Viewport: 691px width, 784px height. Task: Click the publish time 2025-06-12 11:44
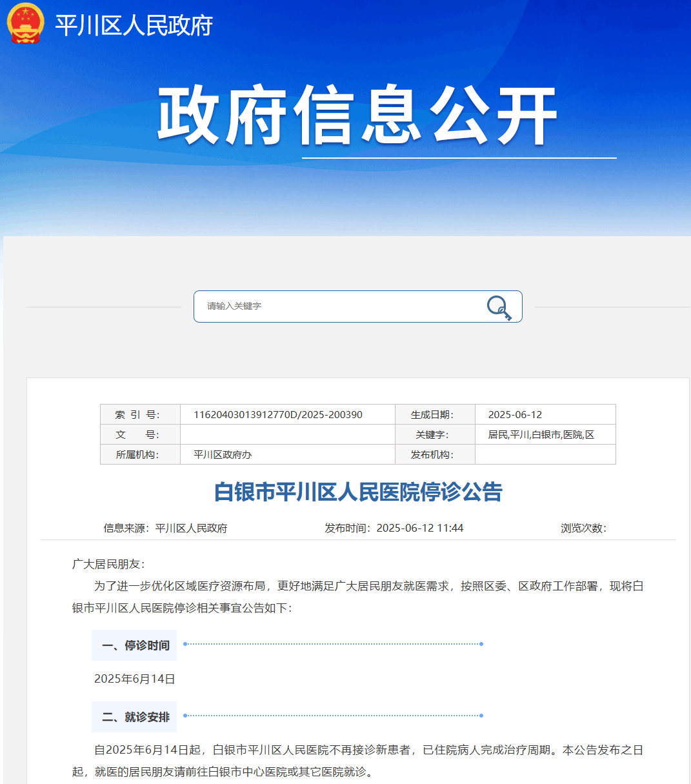click(421, 527)
